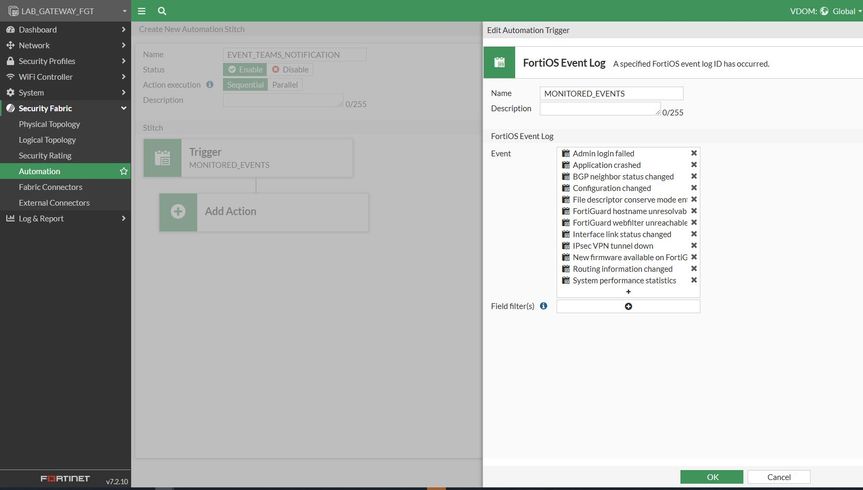Remove FortiGuard hostname unresolvable event
This screenshot has height=490, width=863.
pyautogui.click(x=694, y=211)
